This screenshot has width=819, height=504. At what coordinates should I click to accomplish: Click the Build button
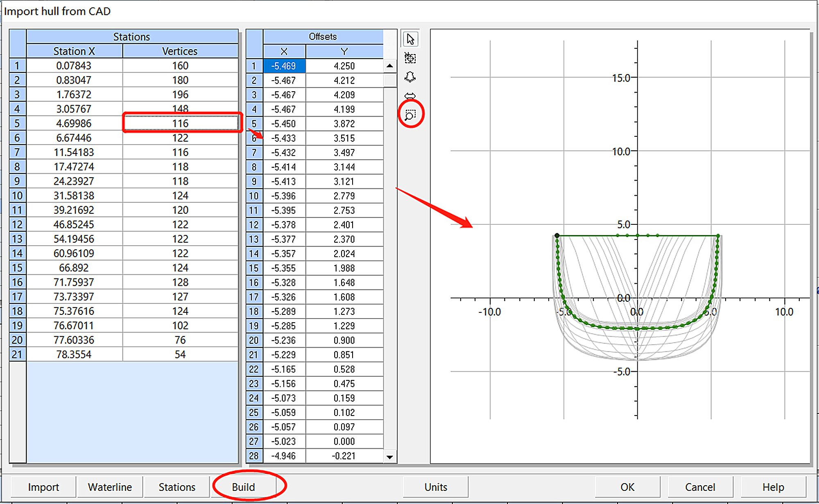coord(244,487)
